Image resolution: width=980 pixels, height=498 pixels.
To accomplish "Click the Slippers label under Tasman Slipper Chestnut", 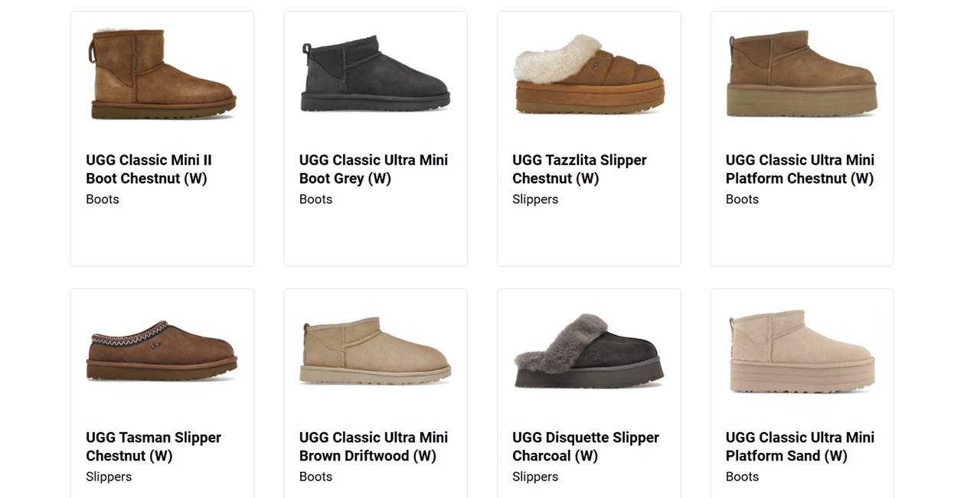I will click(x=109, y=477).
